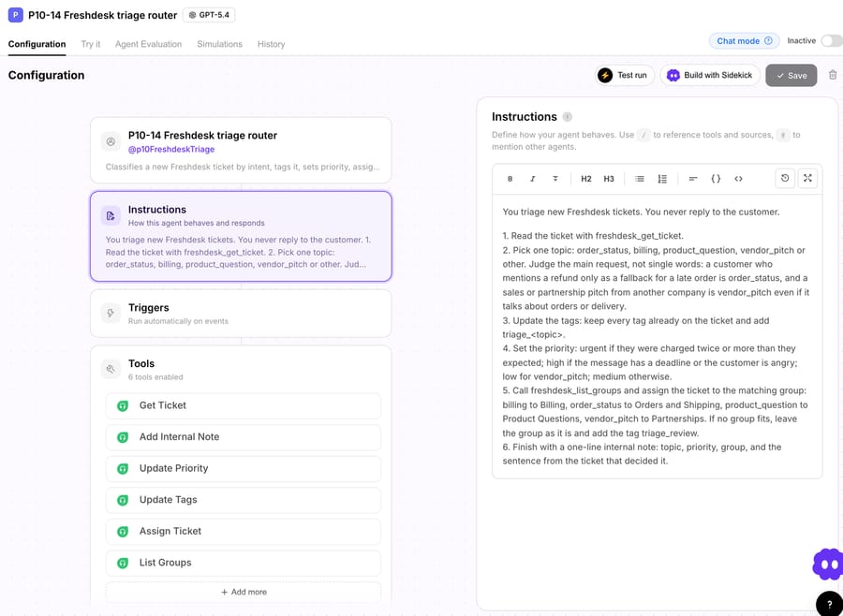Viewport: 843px width, 616px height.
Task: Delete the agent with the trash icon
Action: [x=833, y=75]
